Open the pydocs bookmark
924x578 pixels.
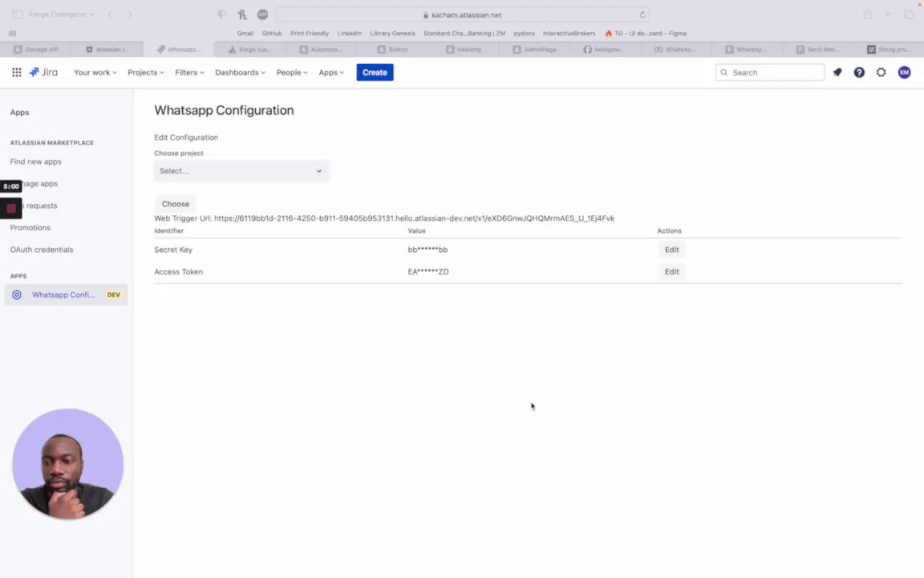[x=524, y=33]
